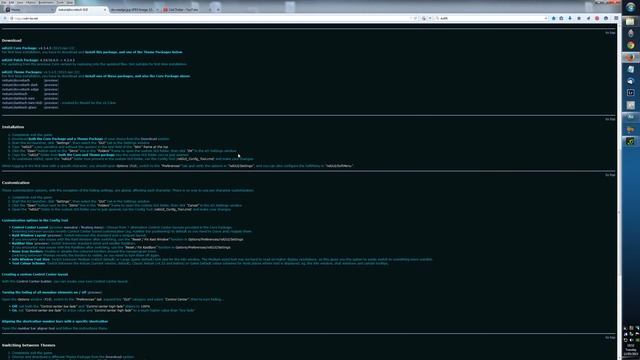Bookmark this page with the star icon
This screenshot has width=640, height=360.
point(553,18)
